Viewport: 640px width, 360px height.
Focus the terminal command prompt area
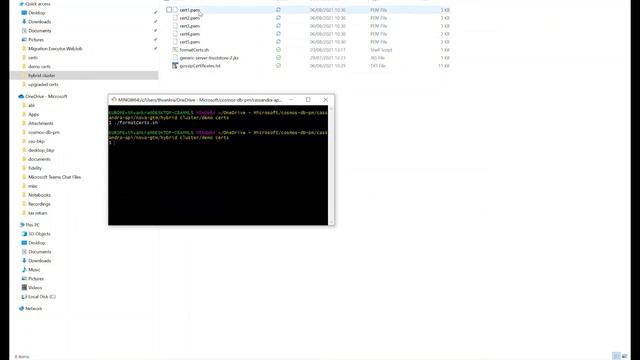(x=218, y=165)
